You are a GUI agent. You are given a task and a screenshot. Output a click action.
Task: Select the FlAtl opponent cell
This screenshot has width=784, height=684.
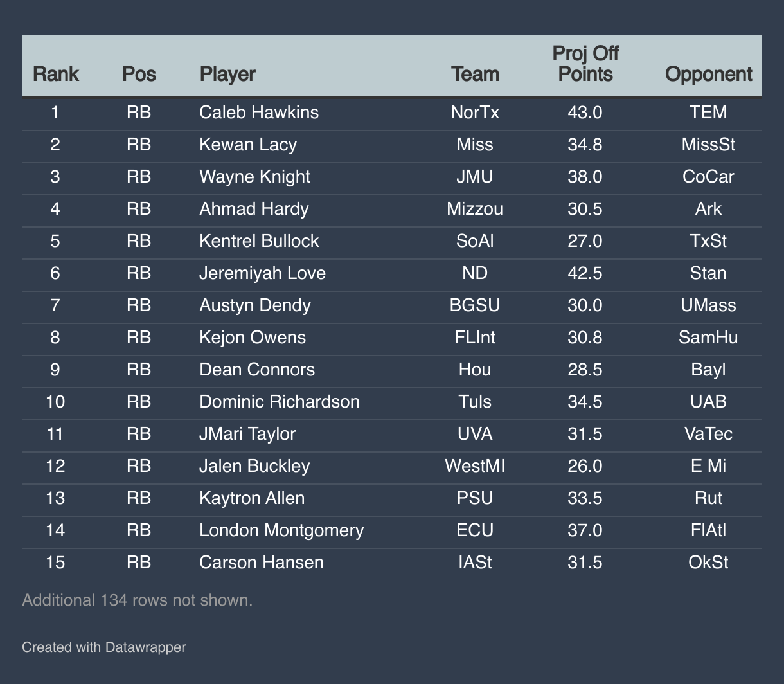[x=708, y=530]
